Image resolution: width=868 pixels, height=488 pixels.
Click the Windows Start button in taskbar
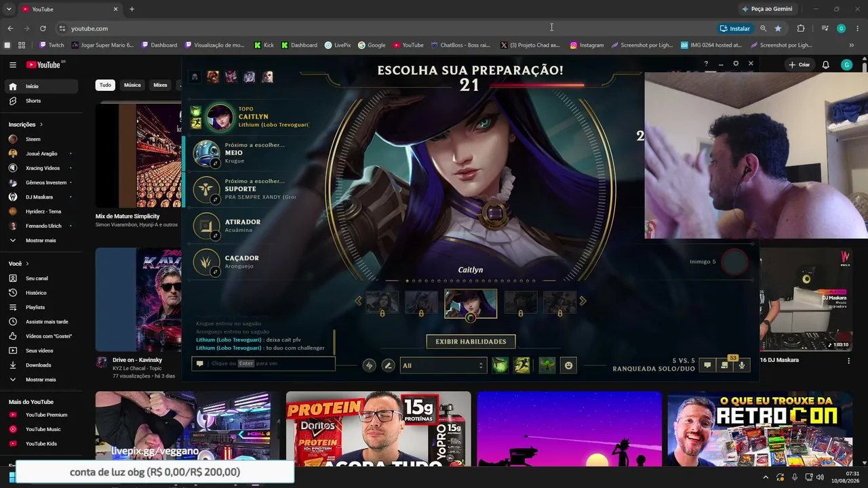tap(12, 477)
